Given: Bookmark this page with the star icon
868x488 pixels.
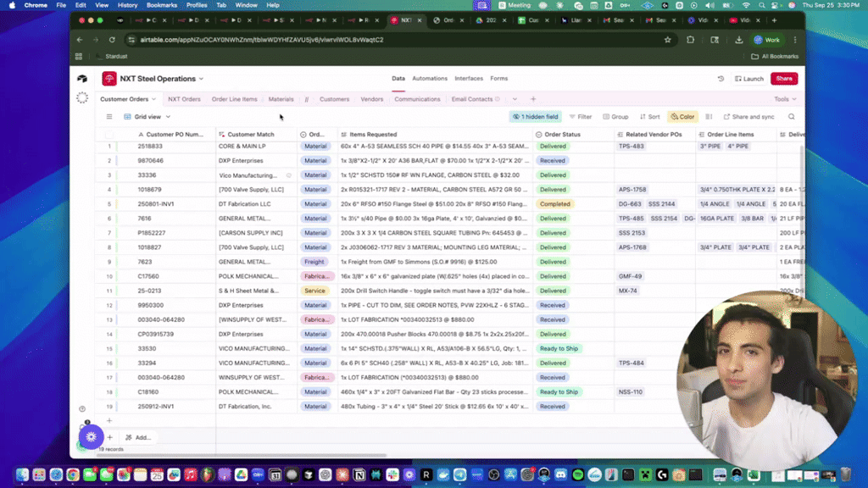Looking at the screenshot, I should click(668, 40).
